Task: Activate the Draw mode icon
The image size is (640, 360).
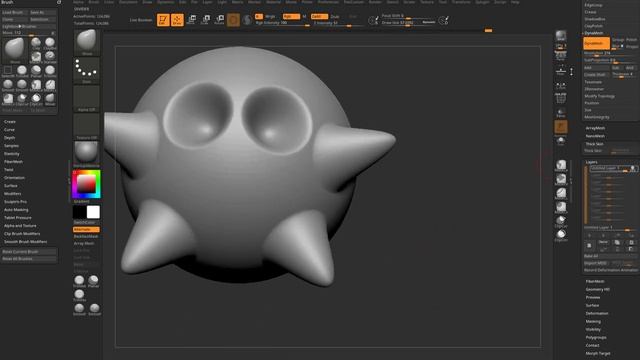Action: click(177, 20)
